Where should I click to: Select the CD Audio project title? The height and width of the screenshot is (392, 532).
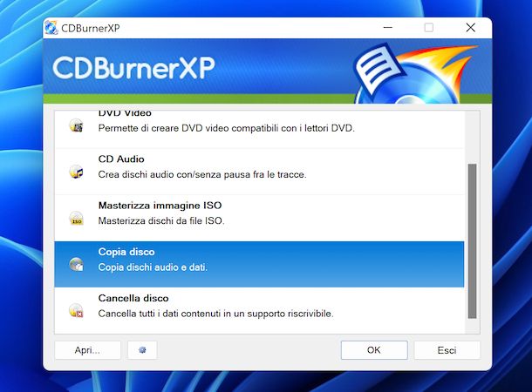pos(121,159)
